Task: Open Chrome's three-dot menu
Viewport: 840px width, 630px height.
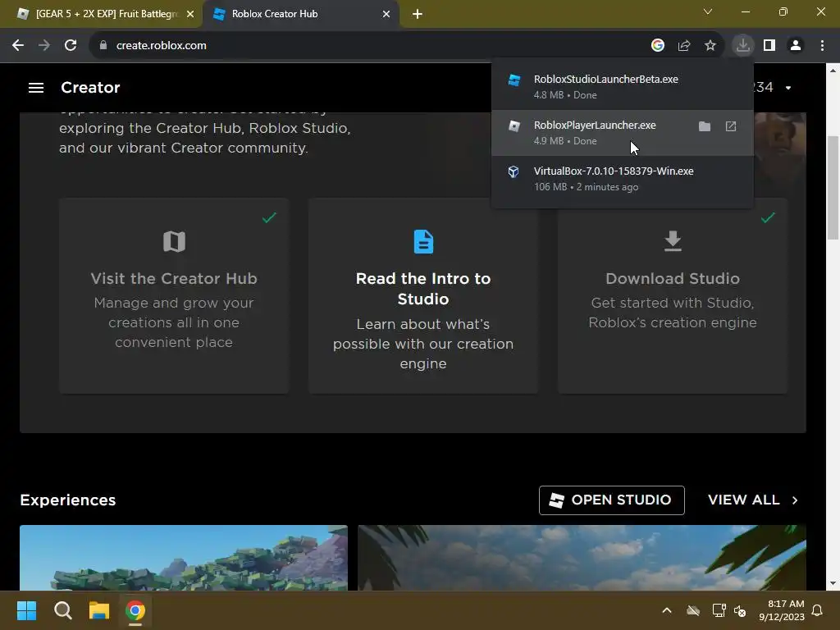Action: (822, 46)
